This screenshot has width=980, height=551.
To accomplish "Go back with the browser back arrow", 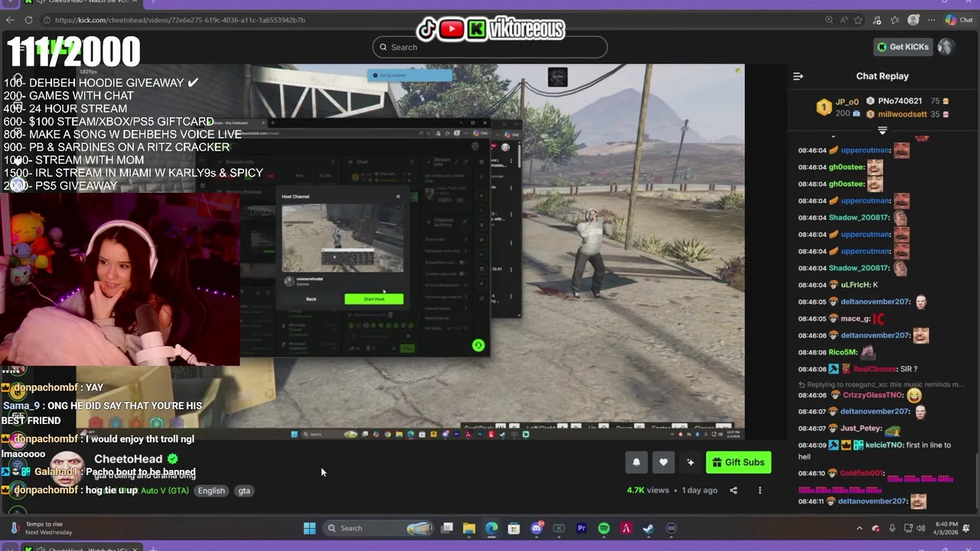I will [9, 20].
